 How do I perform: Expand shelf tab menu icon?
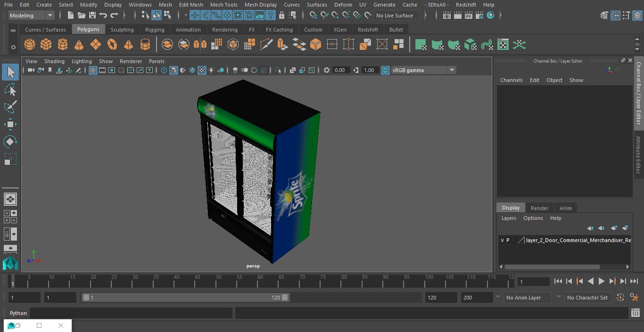coord(13,30)
